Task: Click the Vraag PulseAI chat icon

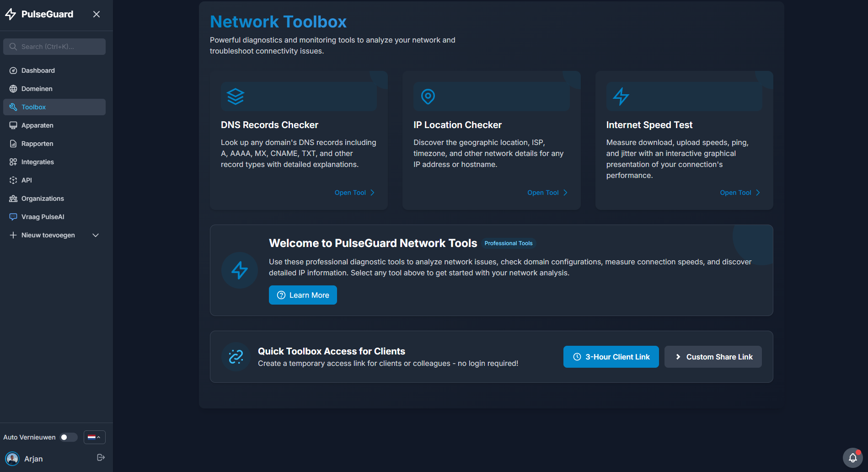Action: tap(13, 217)
